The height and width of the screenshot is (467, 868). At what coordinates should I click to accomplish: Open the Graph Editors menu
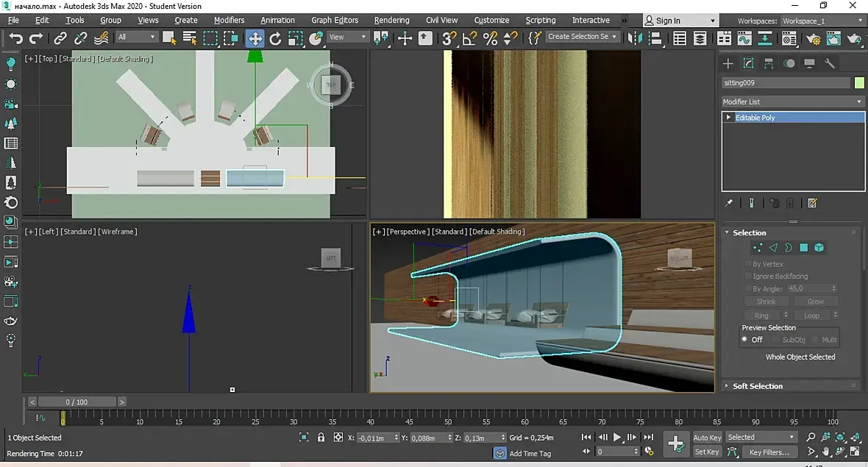click(x=334, y=20)
